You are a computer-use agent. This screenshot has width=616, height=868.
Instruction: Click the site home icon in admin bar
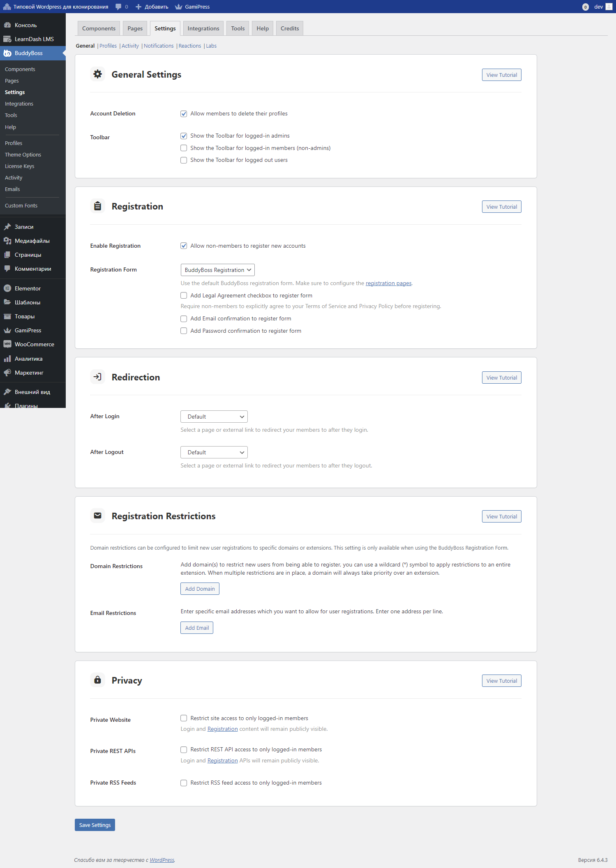point(7,7)
